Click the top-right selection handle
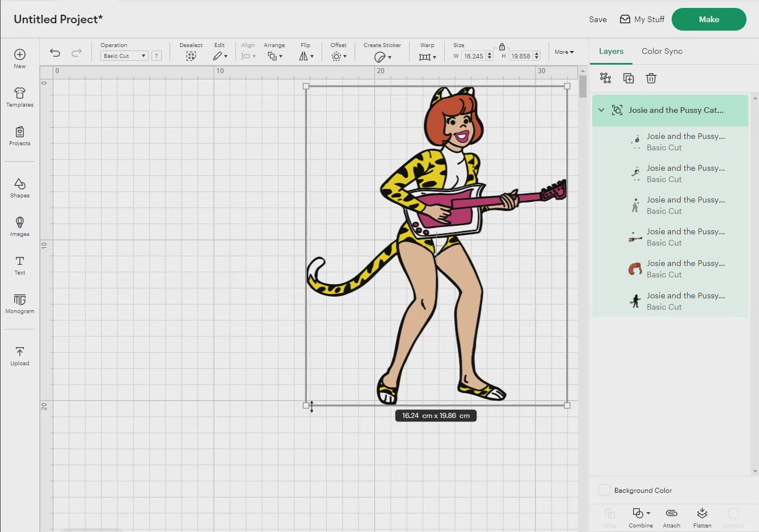 click(567, 86)
